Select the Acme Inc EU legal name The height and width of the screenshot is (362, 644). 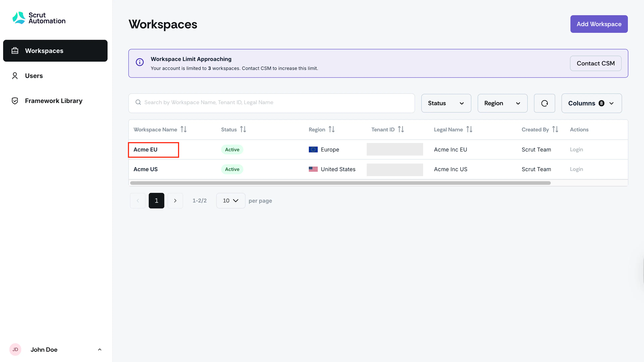pyautogui.click(x=450, y=150)
